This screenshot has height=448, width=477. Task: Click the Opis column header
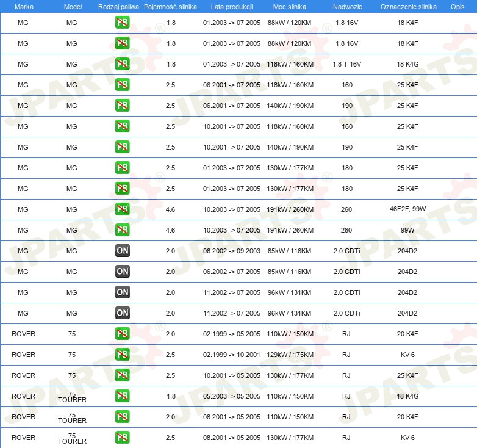[457, 7]
